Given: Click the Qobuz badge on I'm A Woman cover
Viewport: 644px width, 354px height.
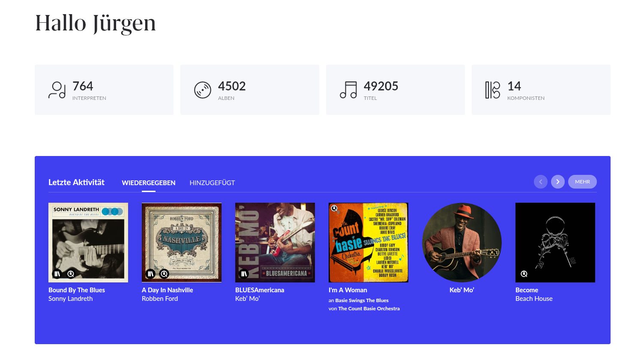Looking at the screenshot, I should click(335, 209).
